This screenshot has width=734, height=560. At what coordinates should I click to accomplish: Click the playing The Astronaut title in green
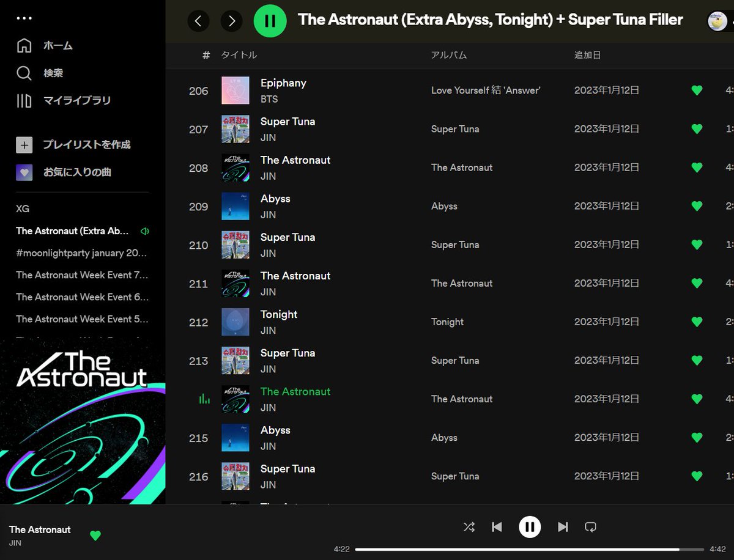pos(295,391)
